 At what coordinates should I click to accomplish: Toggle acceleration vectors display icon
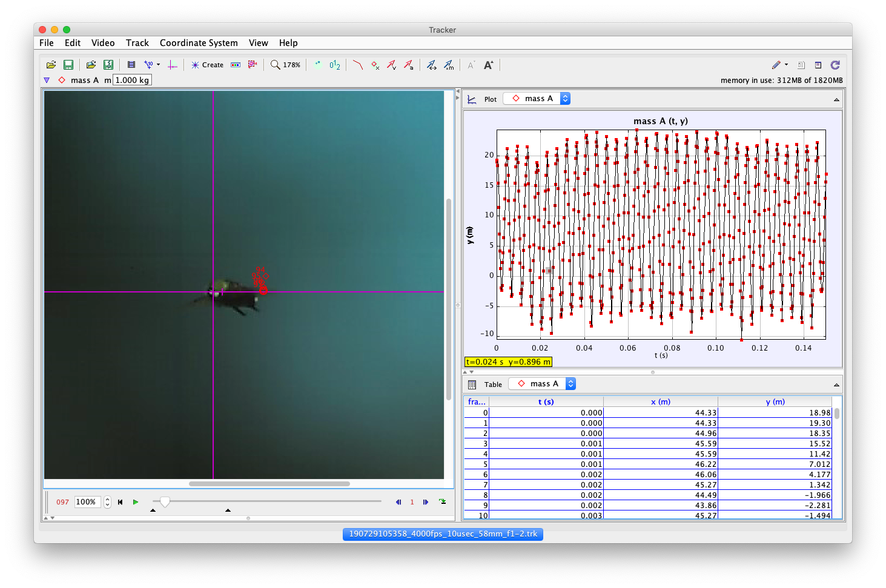409,65
